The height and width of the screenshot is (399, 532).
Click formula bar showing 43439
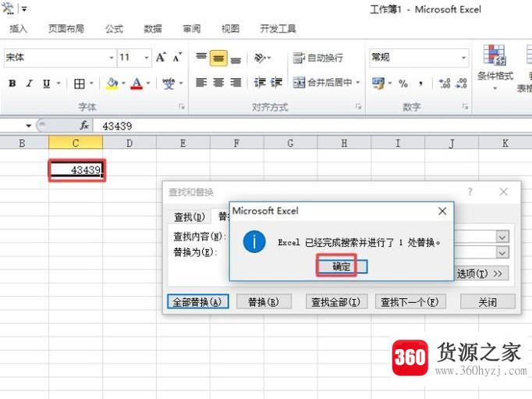click(312, 126)
